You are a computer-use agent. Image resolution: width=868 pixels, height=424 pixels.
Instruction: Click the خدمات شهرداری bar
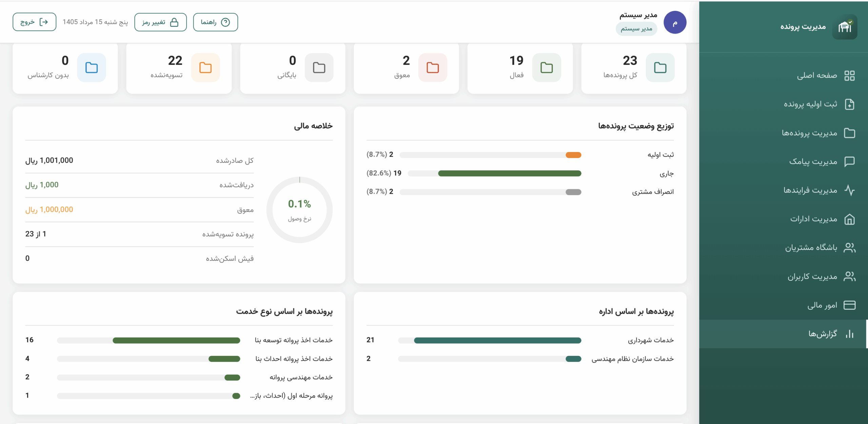[497, 341]
